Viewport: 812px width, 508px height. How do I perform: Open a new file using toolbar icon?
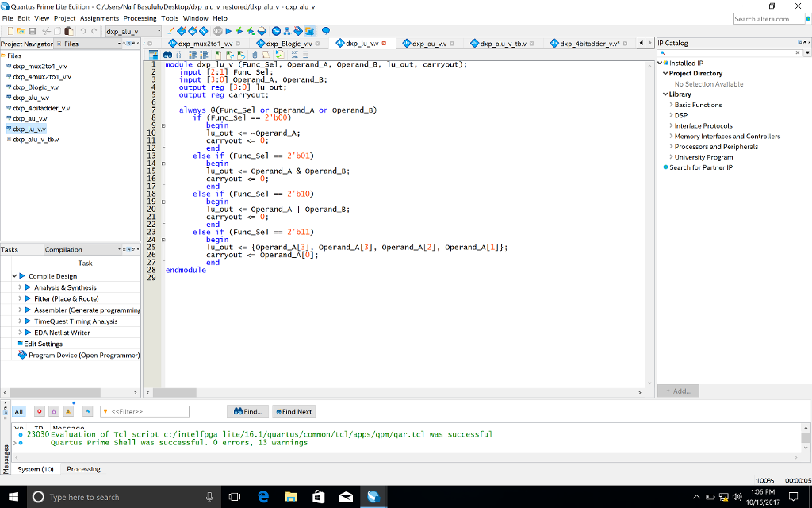tap(11, 32)
